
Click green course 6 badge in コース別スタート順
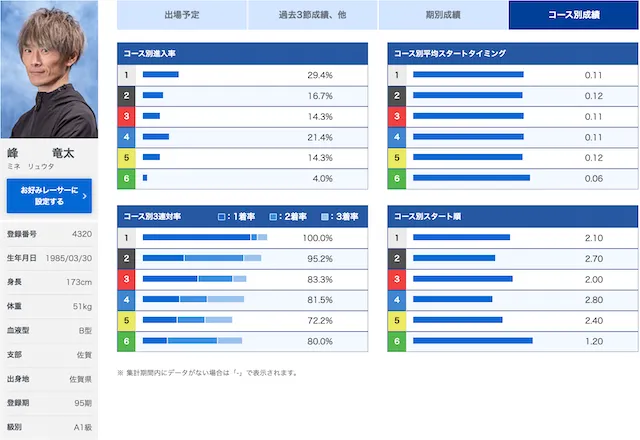pyautogui.click(x=397, y=341)
